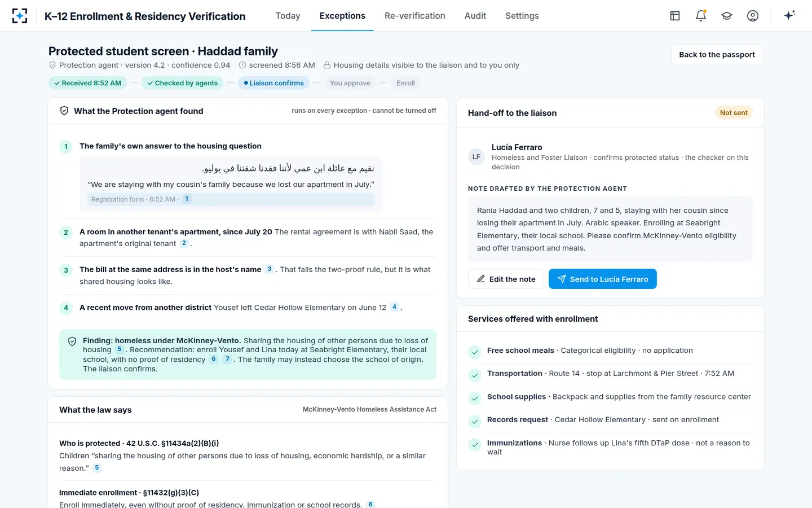
Task: Click the check icon beside Free school meals
Action: [x=475, y=352]
